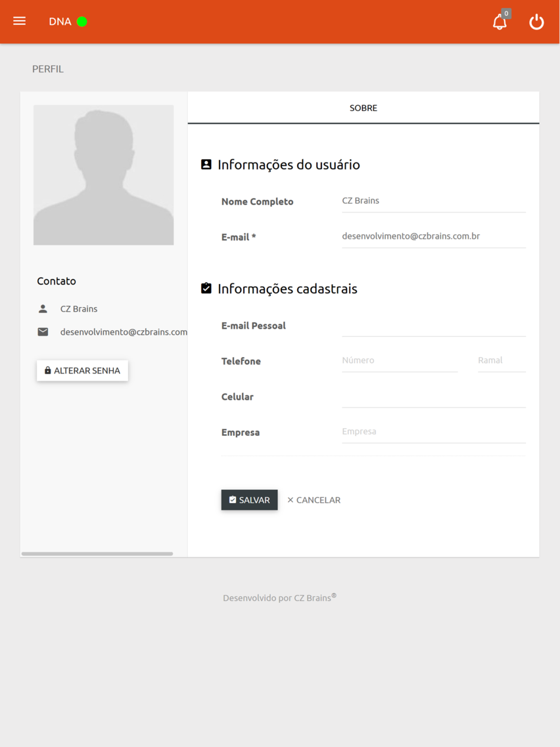Cancel the profile edits

click(314, 500)
